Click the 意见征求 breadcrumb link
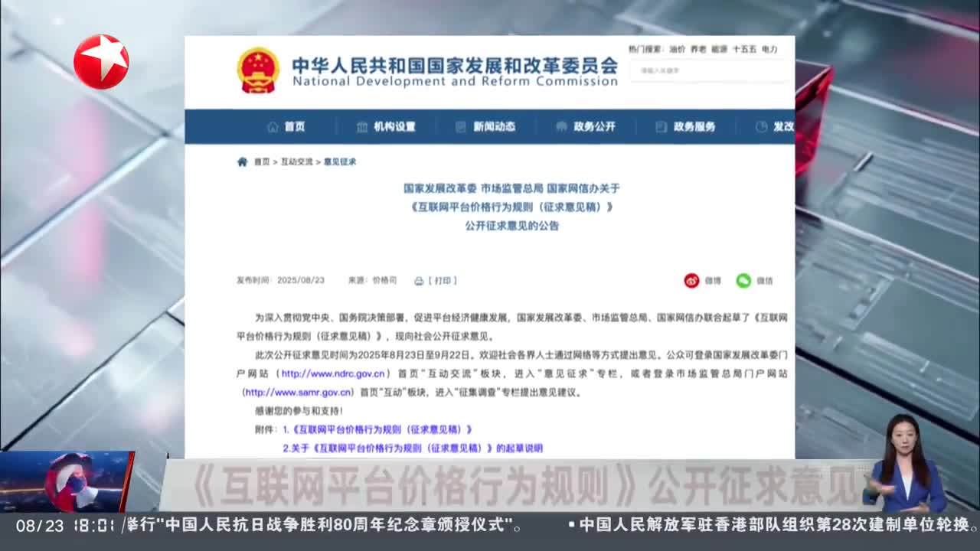 pos(339,161)
